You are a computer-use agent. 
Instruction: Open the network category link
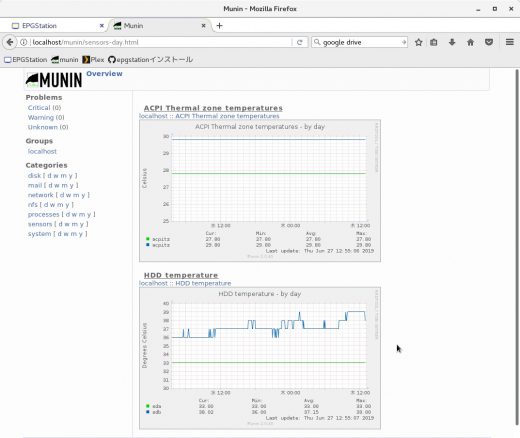41,195
